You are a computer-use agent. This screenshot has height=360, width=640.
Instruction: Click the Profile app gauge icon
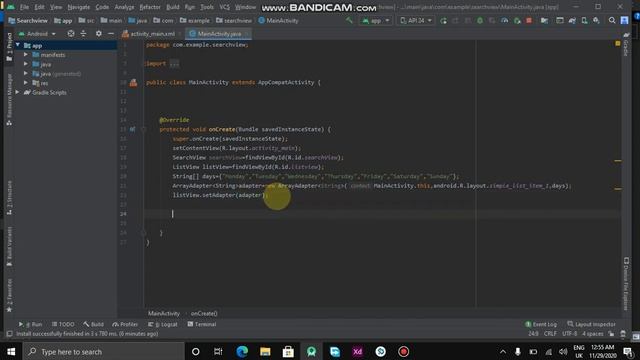point(504,20)
